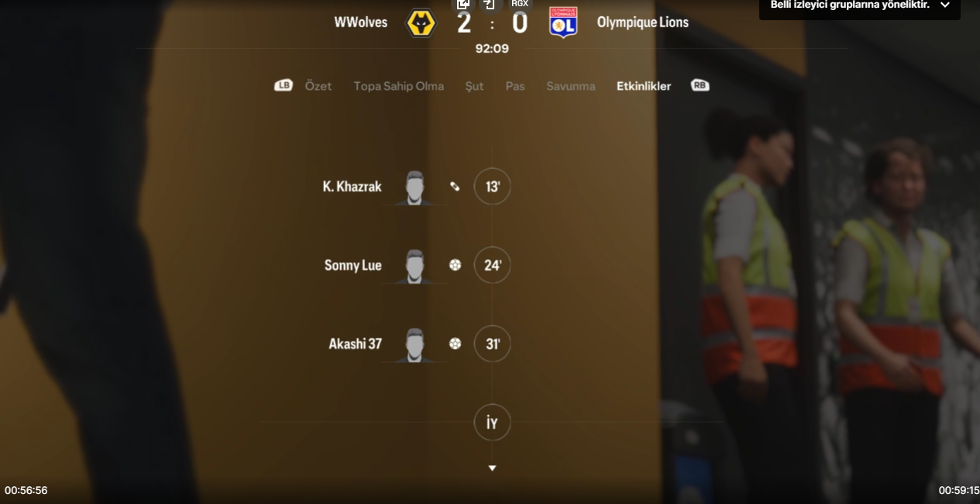Click the goal ball icon beside Akashi 37
This screenshot has height=504, width=980.
[455, 343]
